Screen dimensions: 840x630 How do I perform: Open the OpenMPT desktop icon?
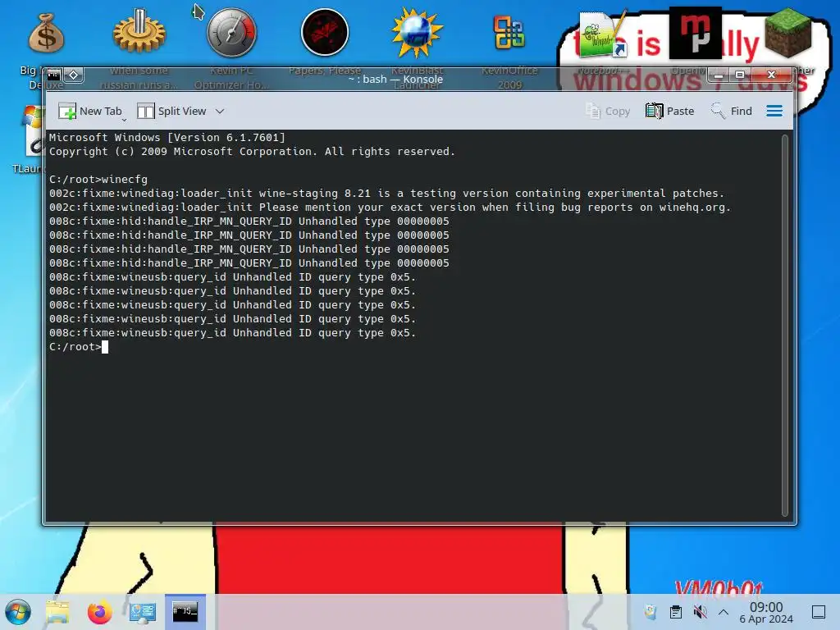695,33
